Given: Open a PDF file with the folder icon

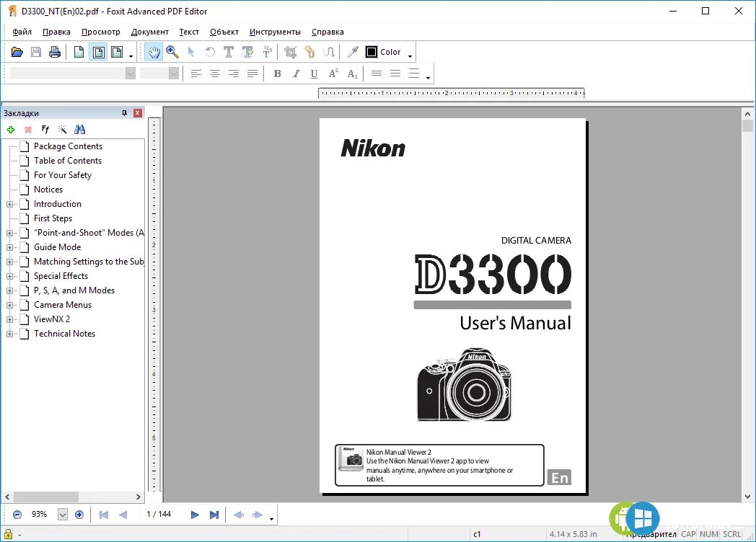Looking at the screenshot, I should click(17, 52).
